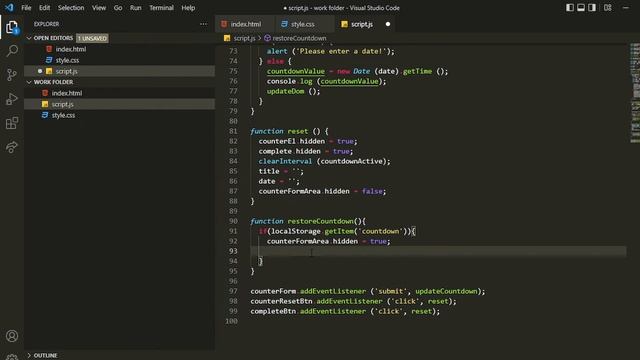This screenshot has height=360, width=640.
Task: Open script.js in Work Folder tree
Action: (119, 104)
